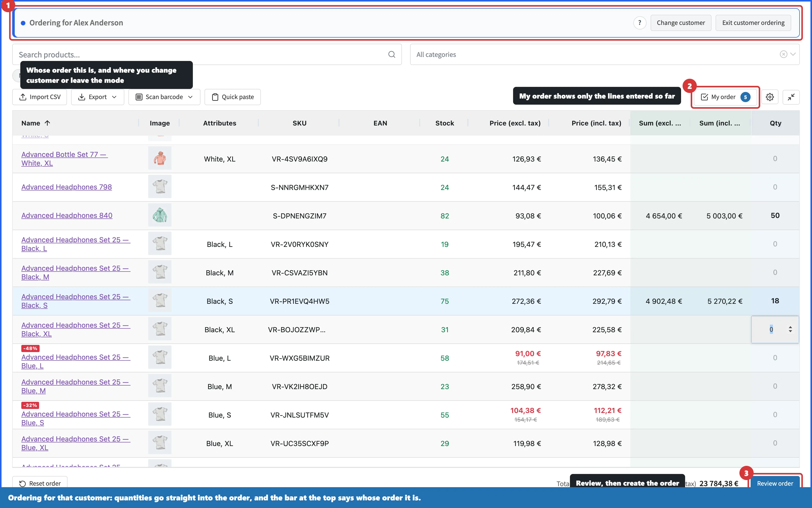Click the thumbnail for SKU VR-PR1EVQ4HW5
Viewport: 812px width, 508px height.
pyautogui.click(x=160, y=300)
